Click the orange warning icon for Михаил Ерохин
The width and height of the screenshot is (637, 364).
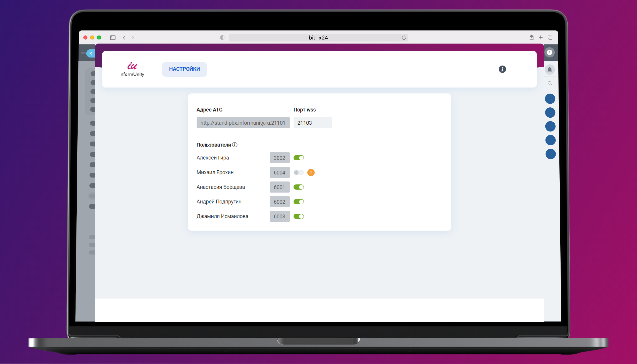tap(311, 172)
